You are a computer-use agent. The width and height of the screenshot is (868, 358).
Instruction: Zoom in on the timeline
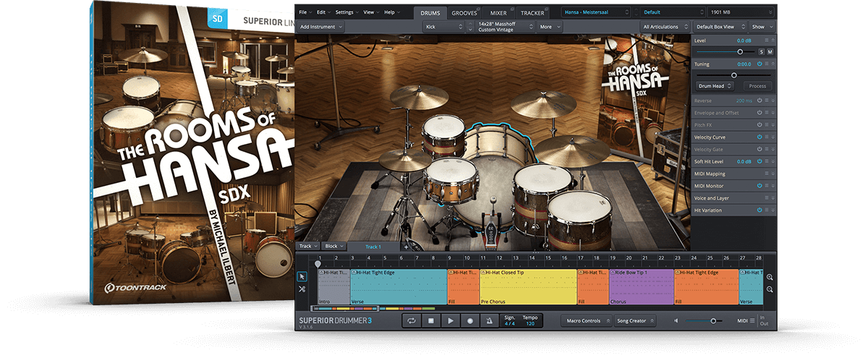click(769, 277)
